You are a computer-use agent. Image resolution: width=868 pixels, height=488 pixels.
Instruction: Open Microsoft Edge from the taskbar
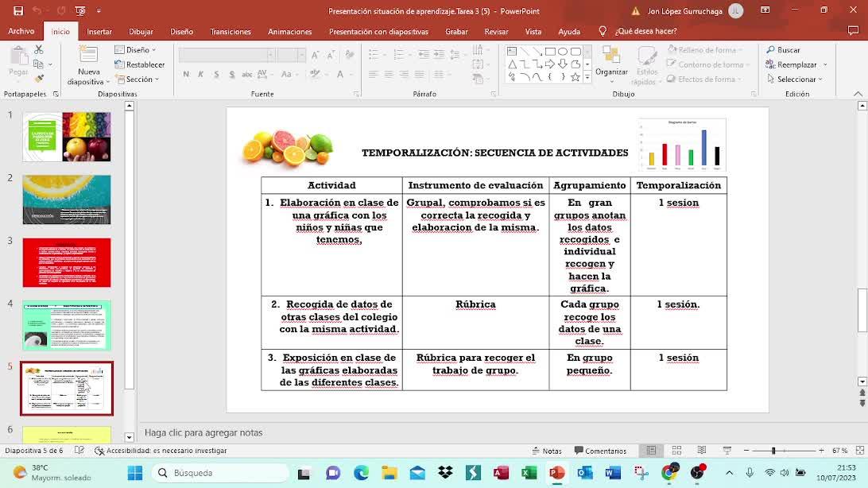[x=361, y=473]
